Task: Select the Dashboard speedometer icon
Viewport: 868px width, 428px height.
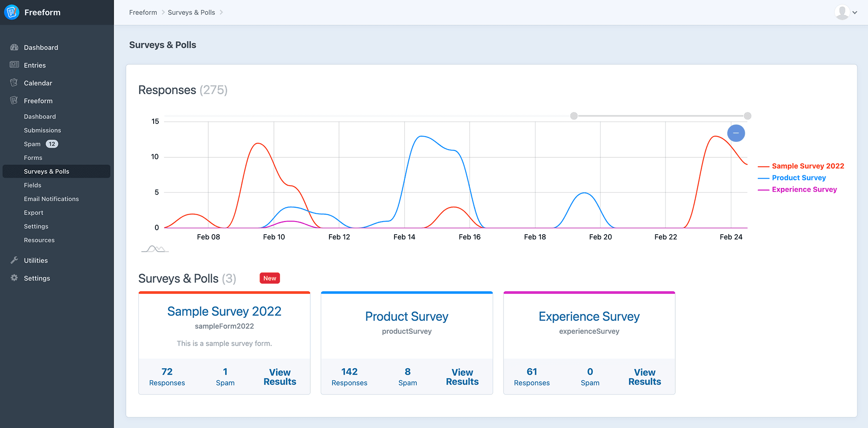Action: (x=14, y=47)
